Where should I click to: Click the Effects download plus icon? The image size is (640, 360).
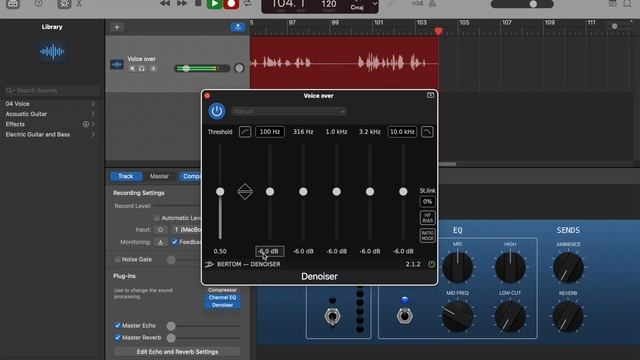(x=86, y=124)
